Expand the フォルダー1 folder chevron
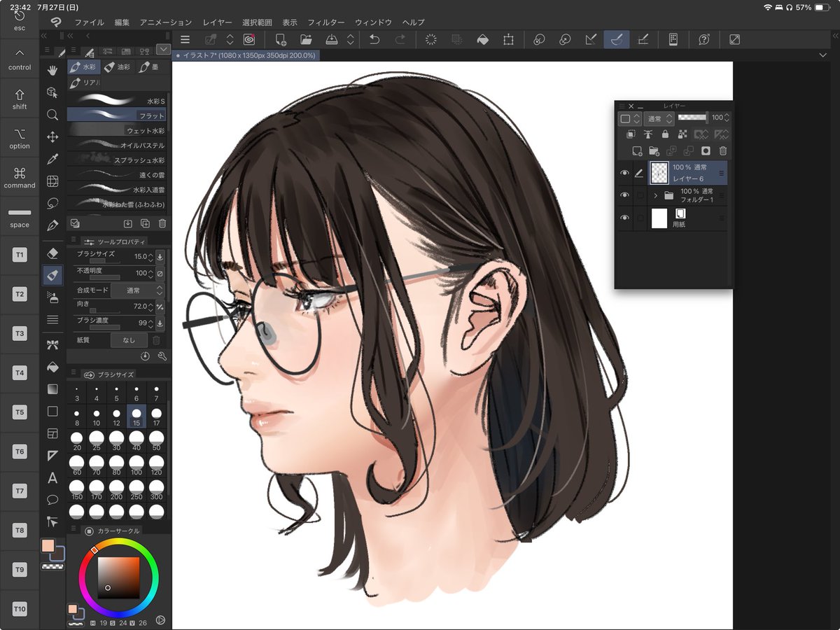The image size is (840, 630). pos(656,195)
